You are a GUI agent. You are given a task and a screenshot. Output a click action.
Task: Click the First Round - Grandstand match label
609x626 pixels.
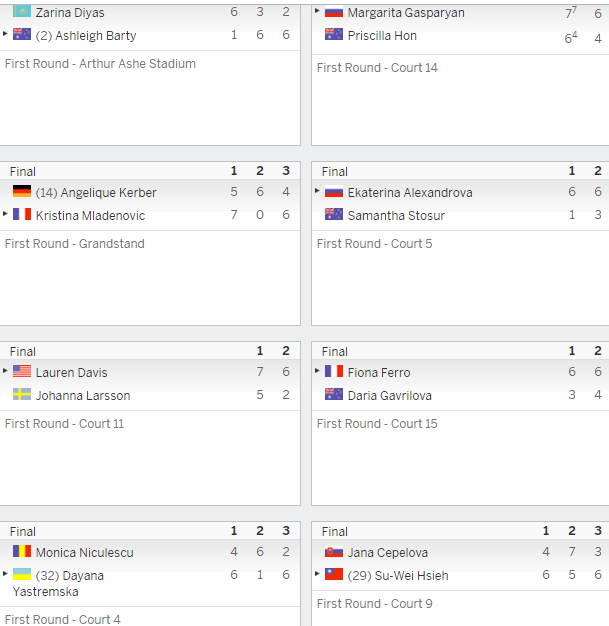(x=75, y=244)
